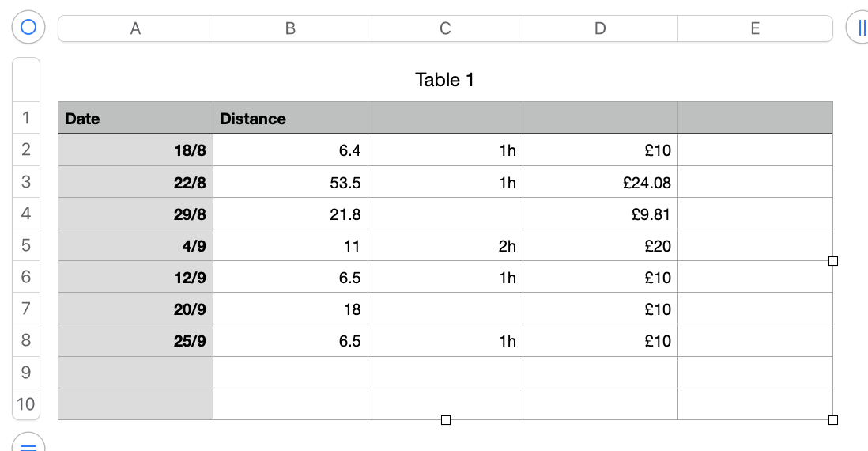
Task: Select the "Distance" header cell
Action: coord(290,119)
